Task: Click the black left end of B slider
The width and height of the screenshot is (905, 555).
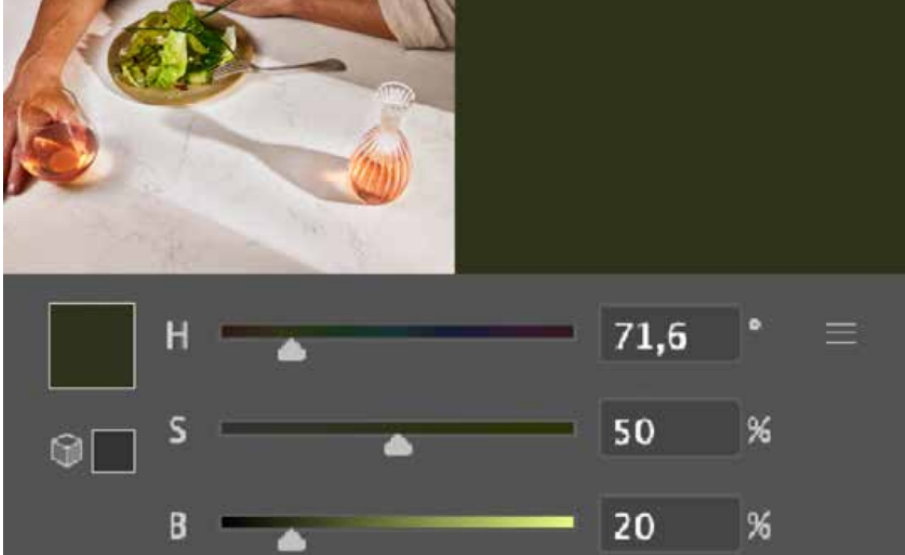Action: (231, 522)
